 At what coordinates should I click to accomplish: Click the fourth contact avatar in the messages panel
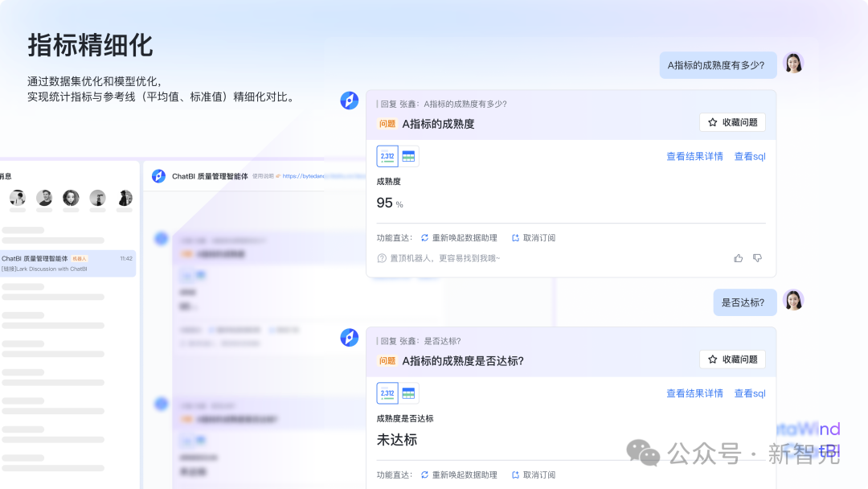97,198
